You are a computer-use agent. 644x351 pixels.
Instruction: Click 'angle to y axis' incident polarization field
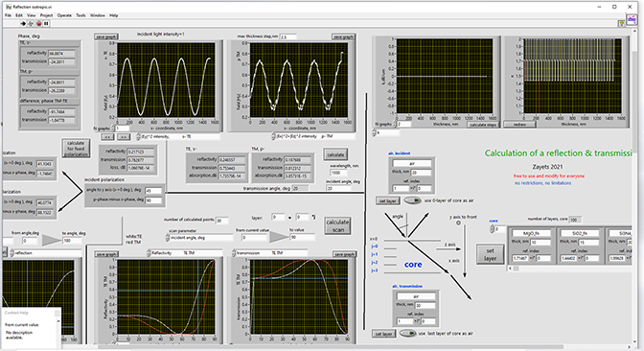pyautogui.click(x=153, y=191)
